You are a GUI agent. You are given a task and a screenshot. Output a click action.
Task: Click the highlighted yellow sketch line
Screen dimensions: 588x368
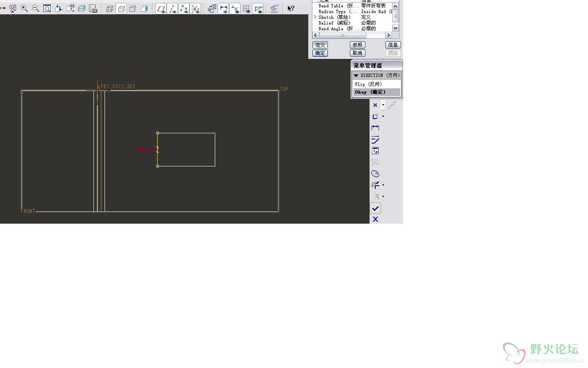pos(158,150)
